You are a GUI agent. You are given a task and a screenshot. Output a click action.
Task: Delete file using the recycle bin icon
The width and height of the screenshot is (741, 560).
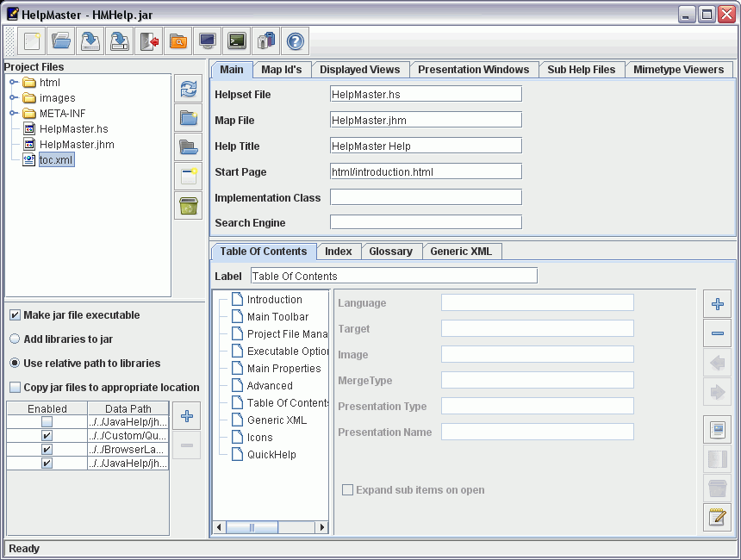[x=188, y=206]
